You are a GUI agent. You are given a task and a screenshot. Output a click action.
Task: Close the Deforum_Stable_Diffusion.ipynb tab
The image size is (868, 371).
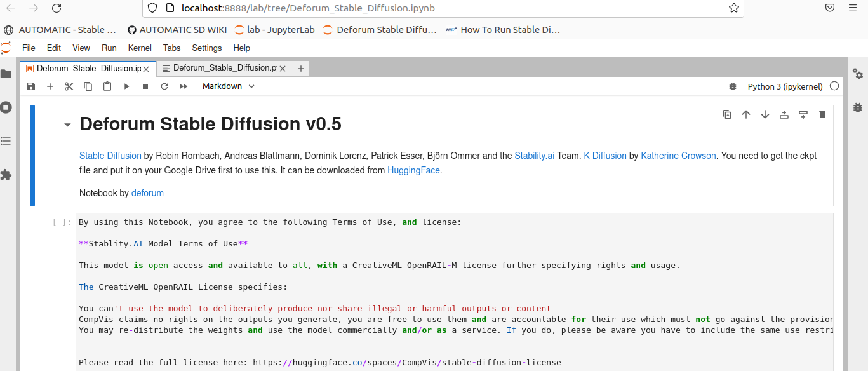point(146,69)
